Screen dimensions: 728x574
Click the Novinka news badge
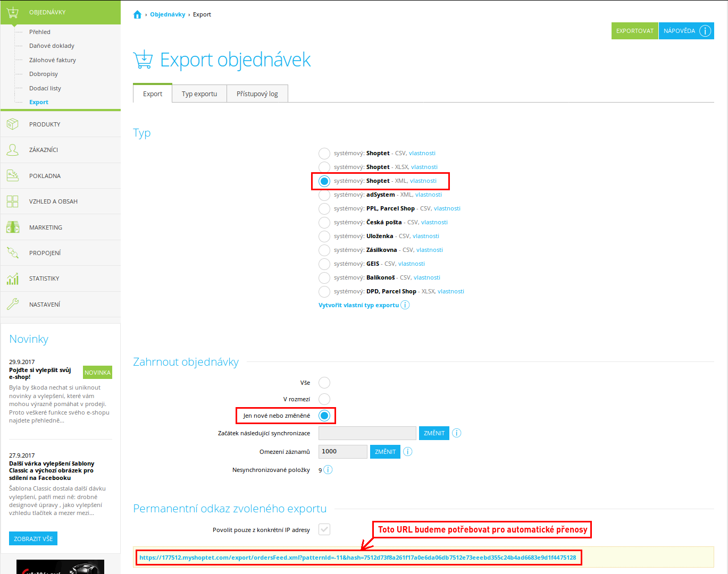[x=98, y=373]
